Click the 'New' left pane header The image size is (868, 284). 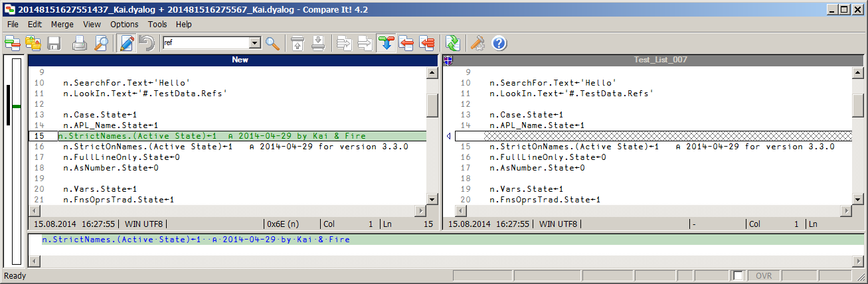coord(240,60)
